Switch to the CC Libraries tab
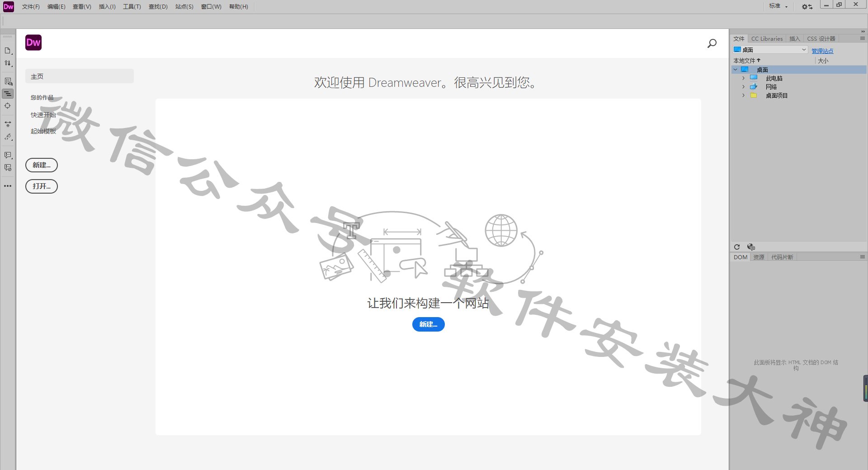Viewport: 868px width, 470px height. pyautogui.click(x=767, y=39)
